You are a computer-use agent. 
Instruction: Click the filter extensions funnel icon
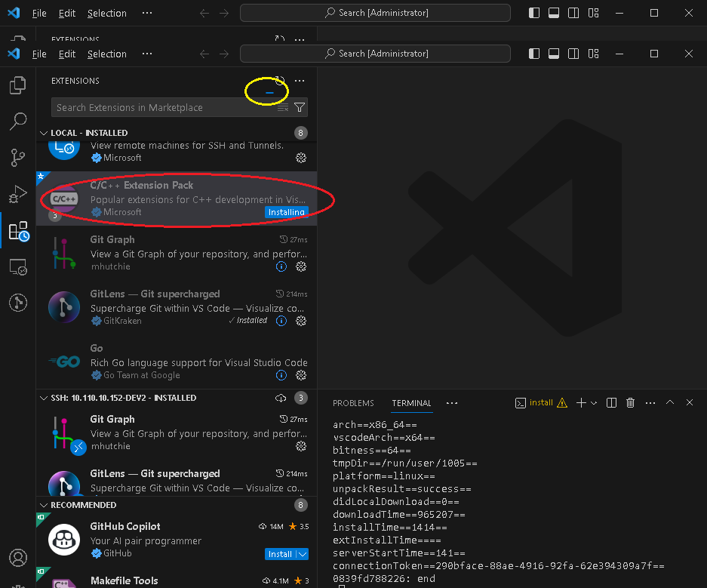point(300,107)
